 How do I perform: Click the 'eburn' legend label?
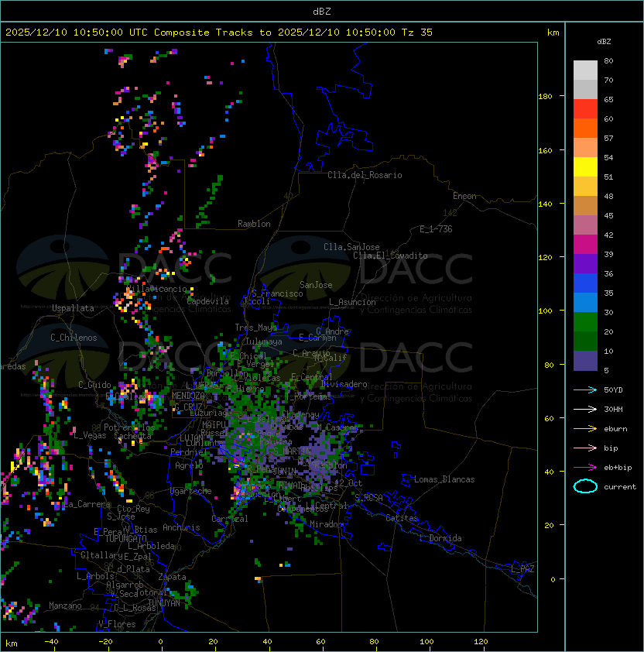point(615,429)
